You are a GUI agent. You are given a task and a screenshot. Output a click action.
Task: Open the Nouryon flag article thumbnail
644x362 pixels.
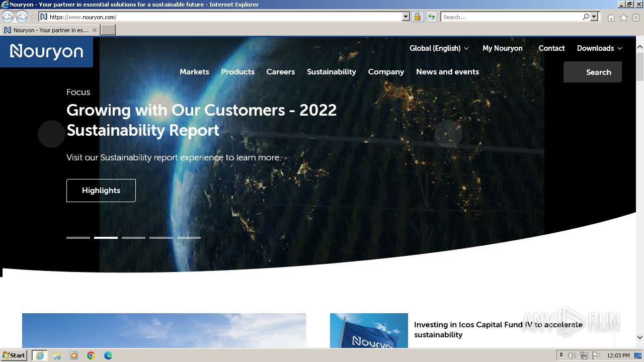[x=369, y=331]
